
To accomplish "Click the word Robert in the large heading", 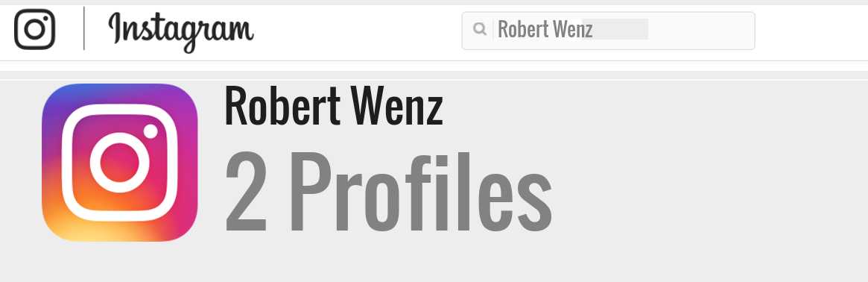I will click(282, 107).
